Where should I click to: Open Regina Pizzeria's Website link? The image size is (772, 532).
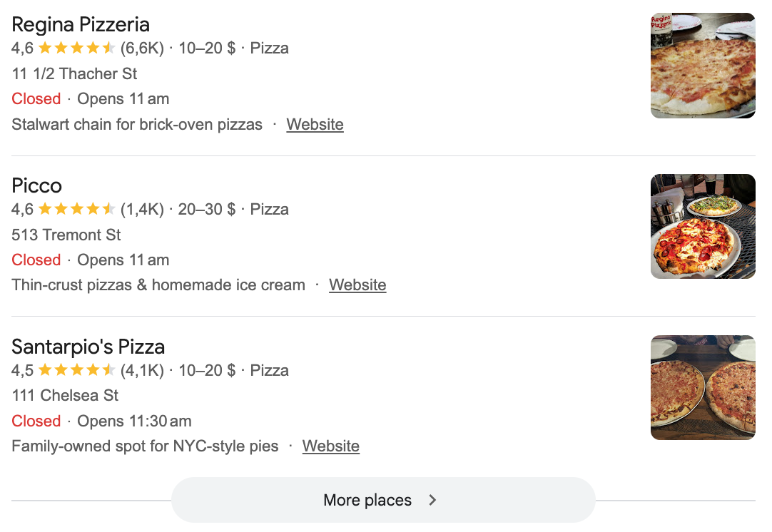[315, 125]
